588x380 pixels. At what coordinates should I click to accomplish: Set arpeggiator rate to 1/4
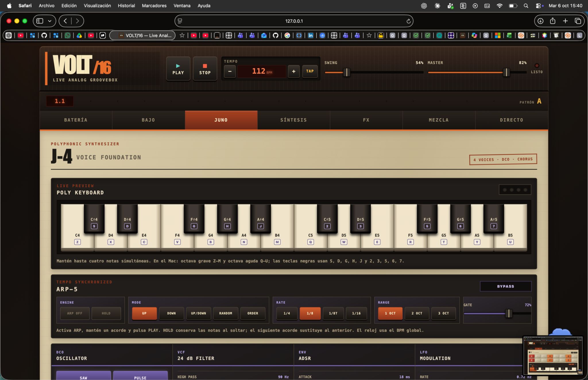pyautogui.click(x=287, y=313)
